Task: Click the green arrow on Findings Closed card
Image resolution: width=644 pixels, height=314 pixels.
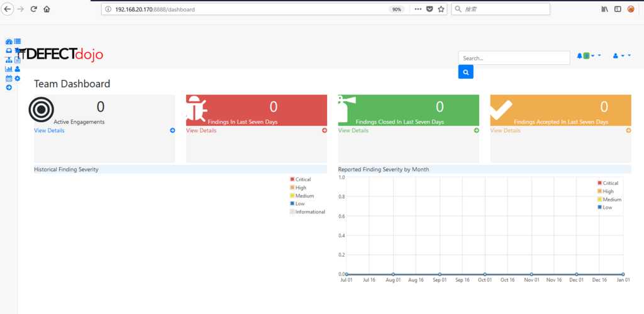Action: click(x=477, y=130)
